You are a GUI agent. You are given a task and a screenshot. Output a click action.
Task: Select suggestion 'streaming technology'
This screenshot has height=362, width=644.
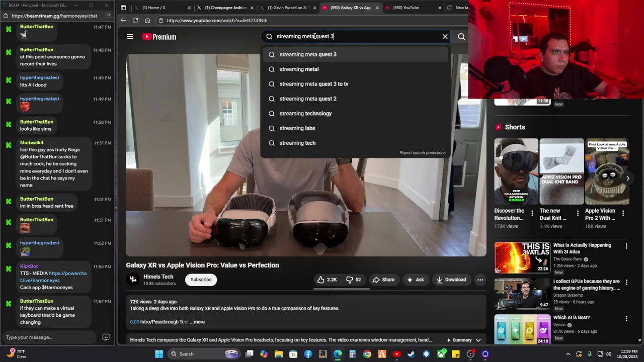(355, 113)
